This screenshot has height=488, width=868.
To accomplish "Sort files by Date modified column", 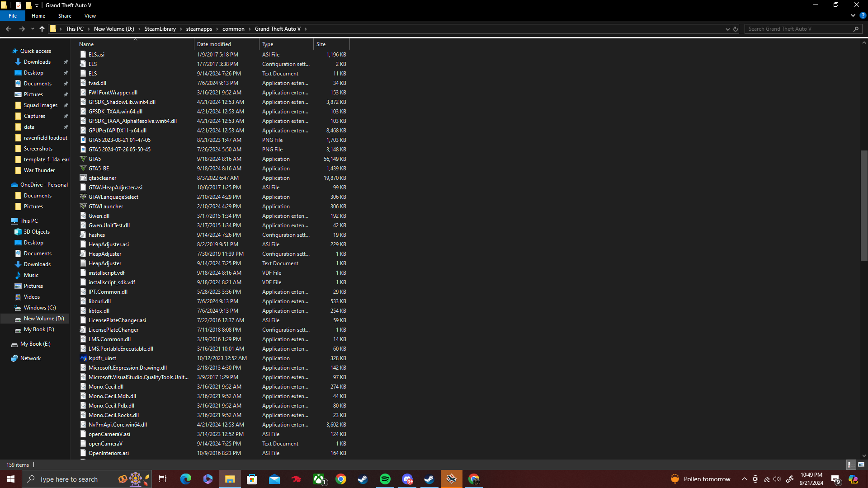I will pos(214,44).
